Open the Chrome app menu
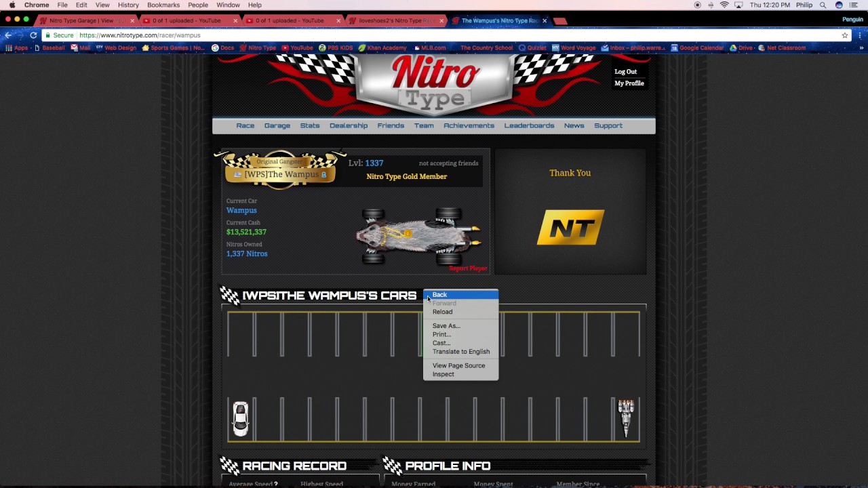This screenshot has height=488, width=868. point(37,5)
